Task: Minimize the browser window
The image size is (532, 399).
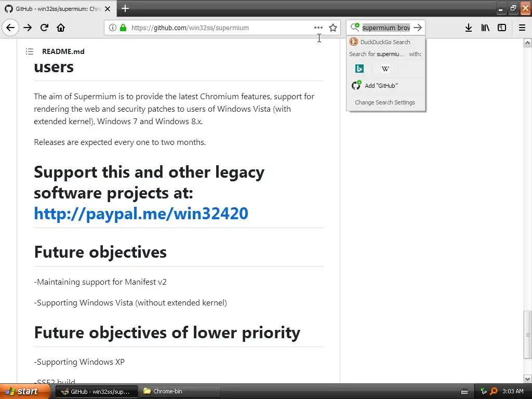Action: pyautogui.click(x=501, y=9)
